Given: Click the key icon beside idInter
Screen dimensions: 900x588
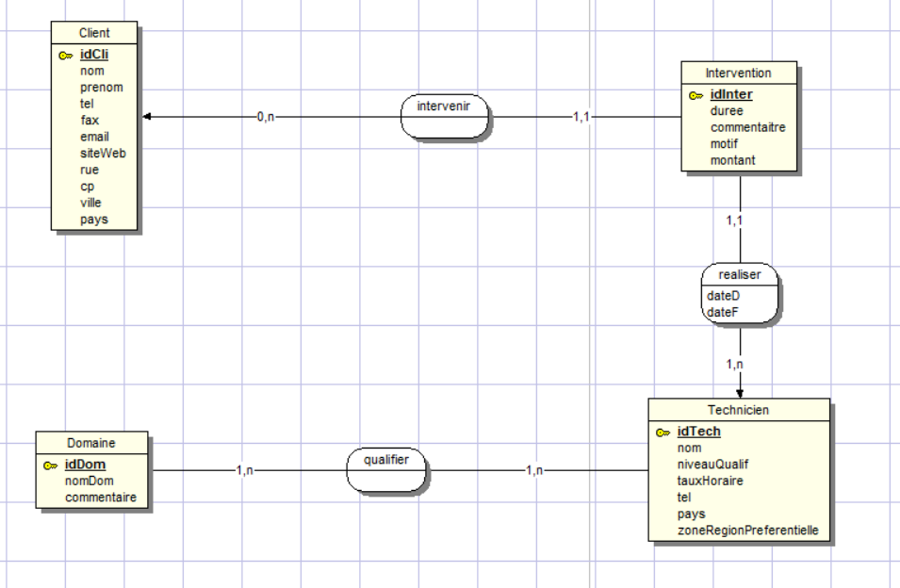Looking at the screenshot, I should (x=695, y=95).
